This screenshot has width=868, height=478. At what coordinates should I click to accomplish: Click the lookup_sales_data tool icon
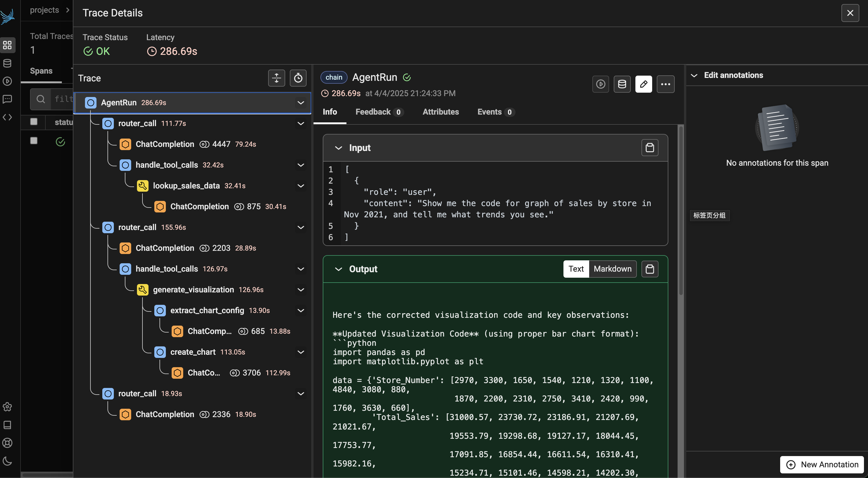(x=143, y=186)
